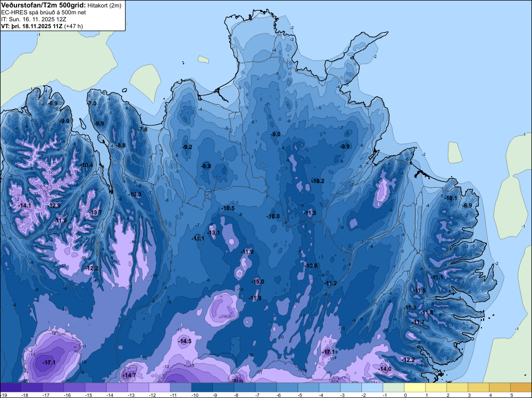Click the -7.8 temperature label
This screenshot has width=532, height=398.
tap(143, 129)
